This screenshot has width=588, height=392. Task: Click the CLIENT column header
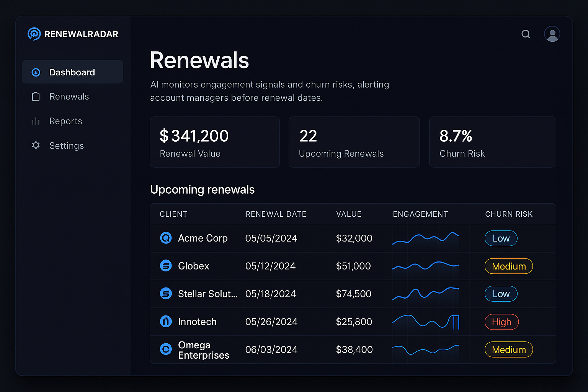pos(173,214)
